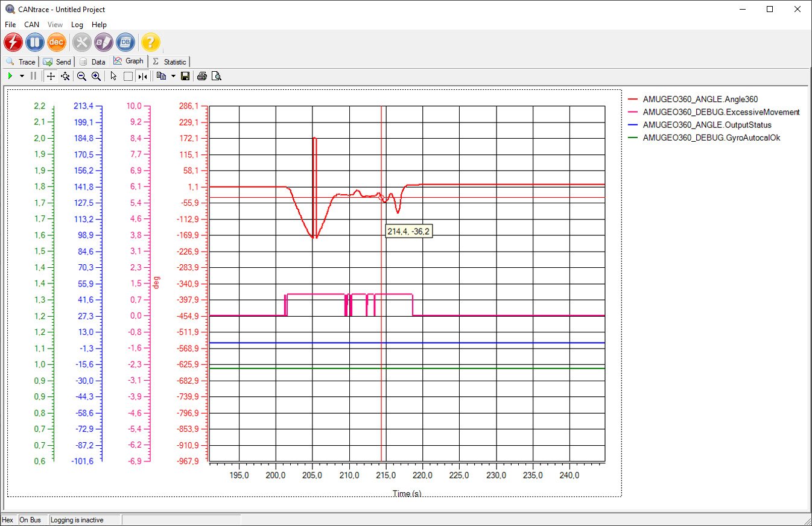This screenshot has height=526, width=812.
Task: Click the Hex status bar field
Action: click(8, 520)
